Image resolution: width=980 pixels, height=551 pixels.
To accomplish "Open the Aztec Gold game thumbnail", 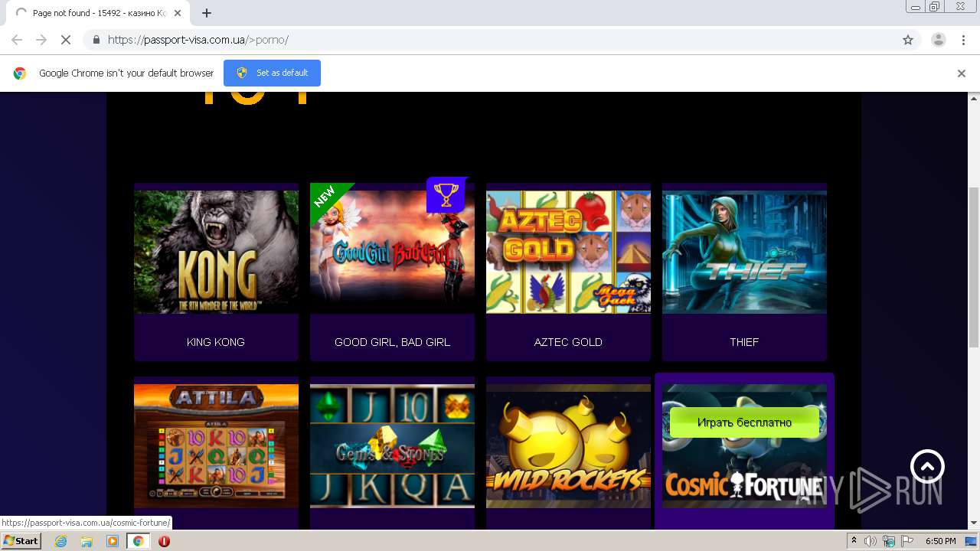I will (568, 252).
